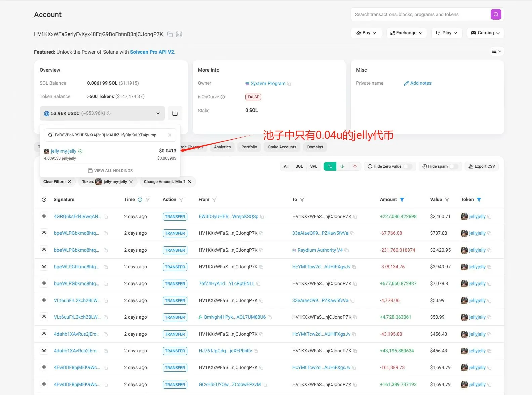Export transfers with Export CSV
532x395 pixels.
(x=482, y=166)
